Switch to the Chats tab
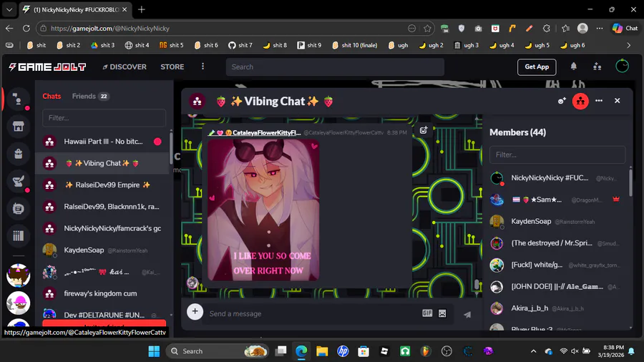 tap(52, 96)
